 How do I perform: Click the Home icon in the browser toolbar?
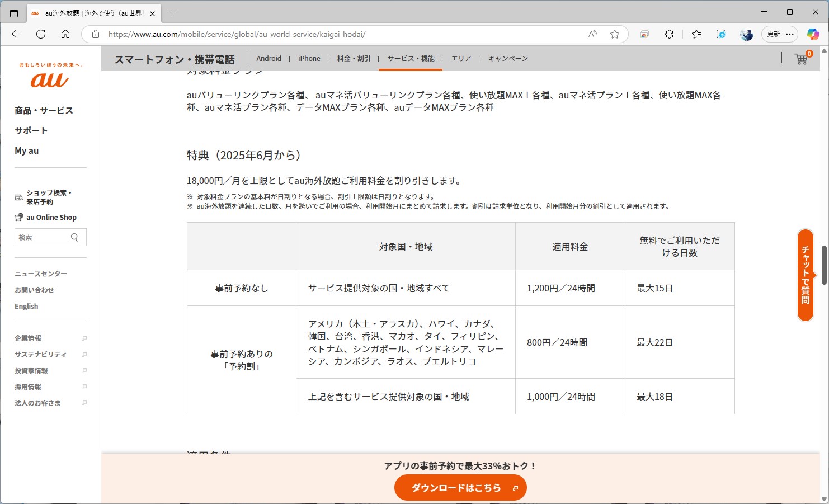(x=65, y=34)
